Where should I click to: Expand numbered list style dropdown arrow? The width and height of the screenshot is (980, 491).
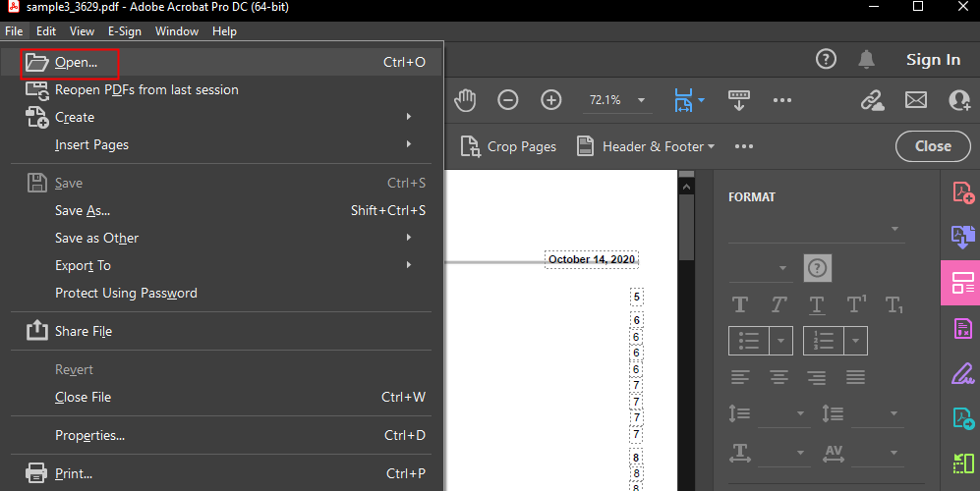click(855, 341)
